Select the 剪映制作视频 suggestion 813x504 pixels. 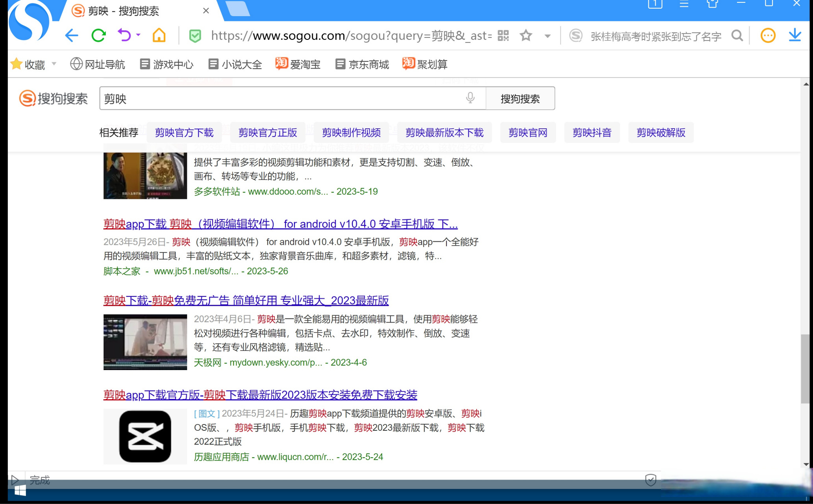point(351,133)
